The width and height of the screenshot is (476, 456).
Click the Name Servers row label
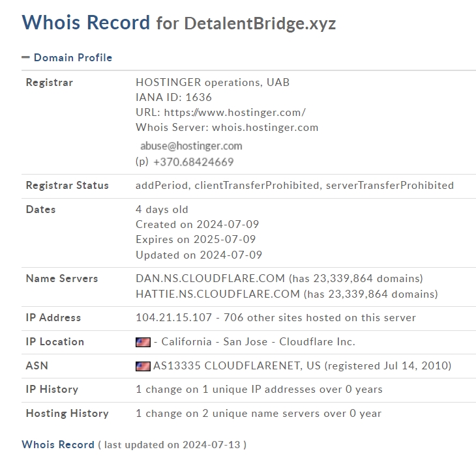(x=62, y=278)
